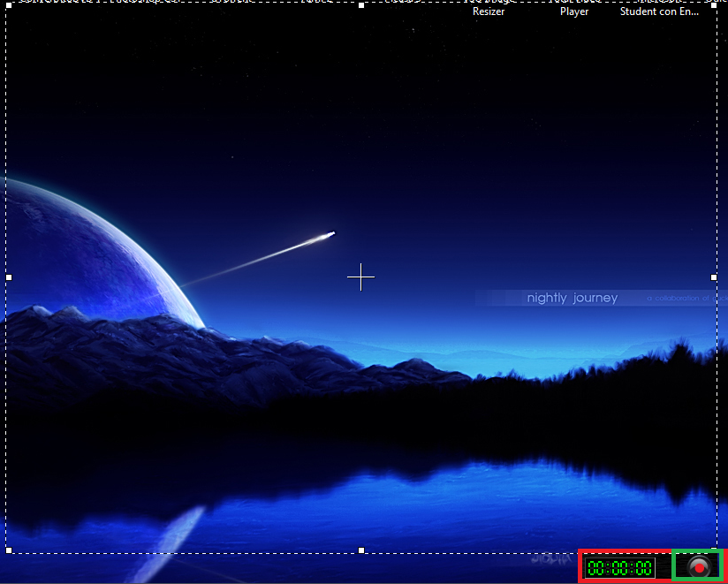Screen dimensions: 728x584
Task: Click the artist signature watermark near the timer
Action: [550, 560]
